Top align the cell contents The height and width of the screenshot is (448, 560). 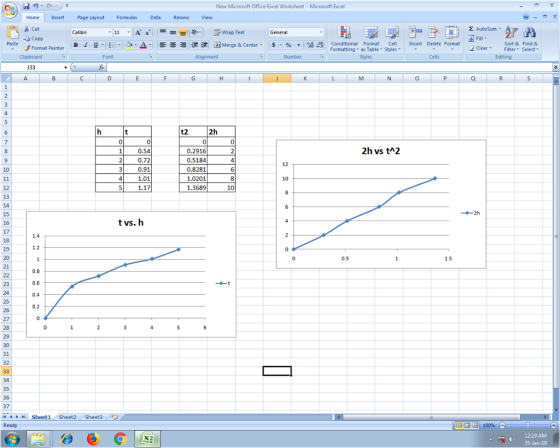pyautogui.click(x=163, y=33)
